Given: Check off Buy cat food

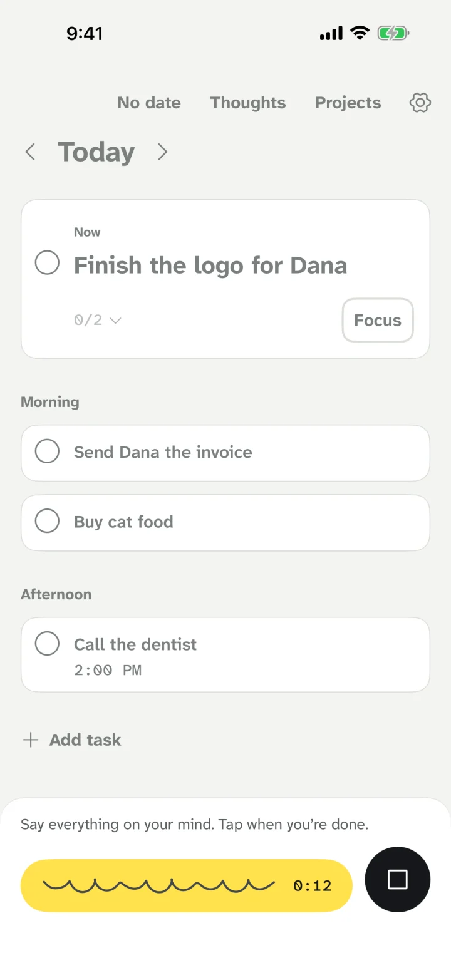Looking at the screenshot, I should [x=47, y=520].
